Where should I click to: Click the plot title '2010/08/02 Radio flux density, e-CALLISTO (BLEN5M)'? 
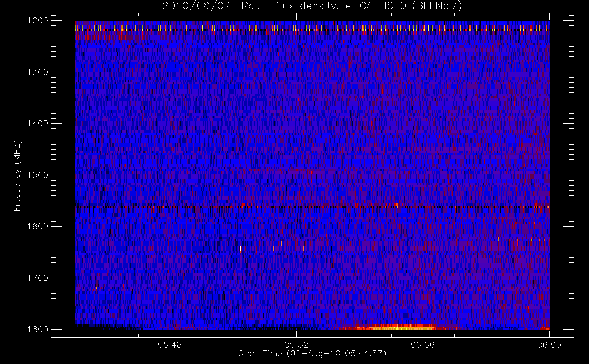pyautogui.click(x=312, y=6)
